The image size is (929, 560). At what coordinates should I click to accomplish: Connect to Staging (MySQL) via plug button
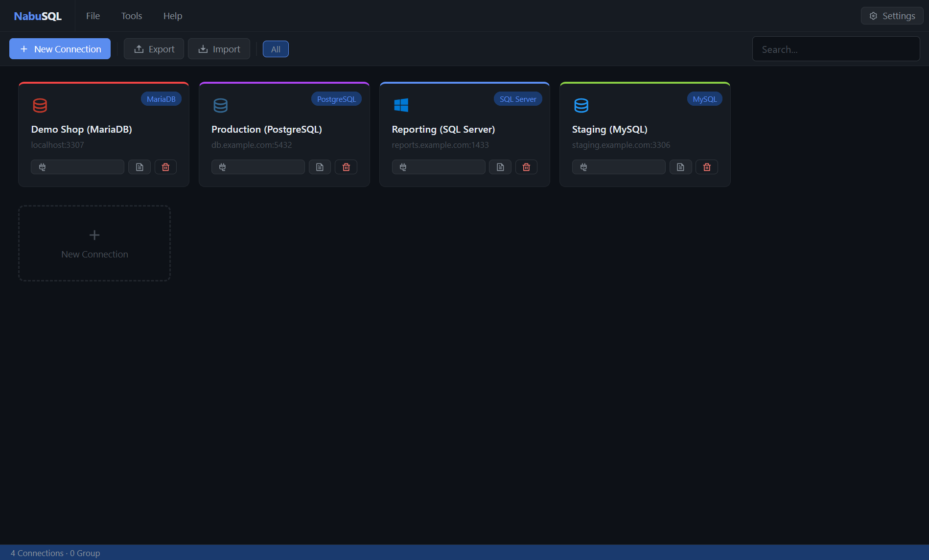[x=619, y=167]
